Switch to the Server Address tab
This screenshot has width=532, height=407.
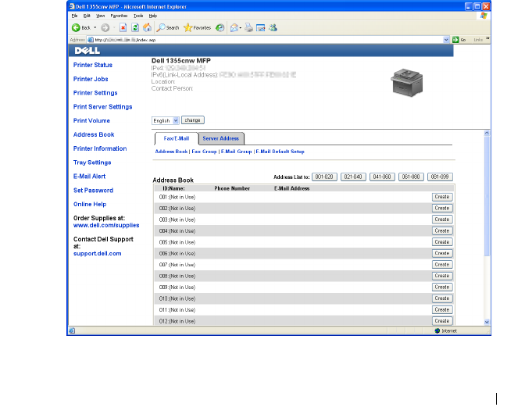[221, 138]
